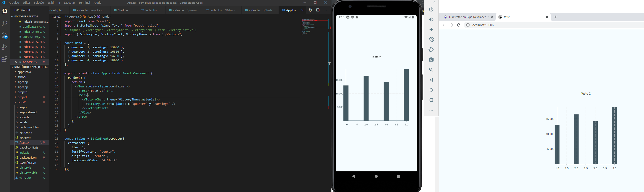Expand the projeto folder
Image resolution: width=644 pixels, height=192 pixels.
(30, 92)
